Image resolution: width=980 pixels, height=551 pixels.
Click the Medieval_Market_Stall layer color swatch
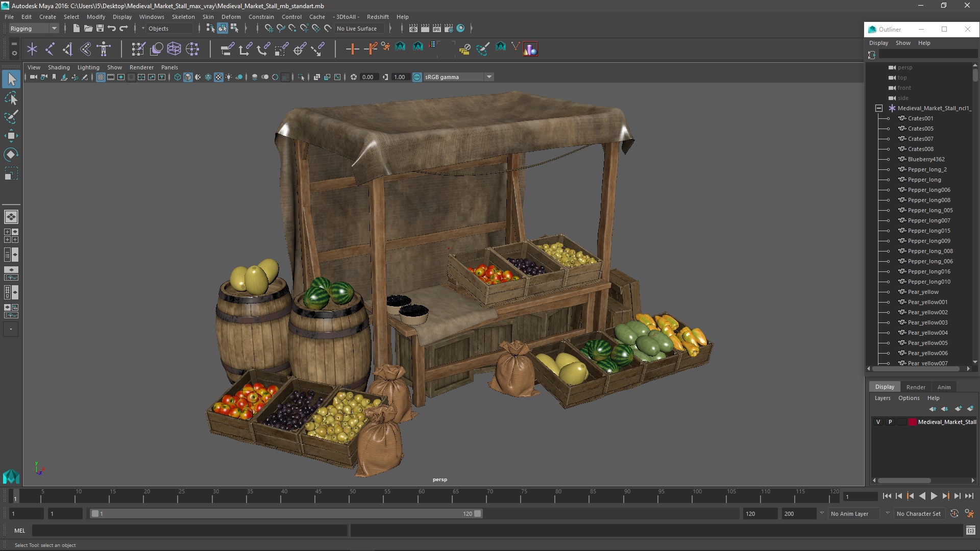(x=912, y=422)
